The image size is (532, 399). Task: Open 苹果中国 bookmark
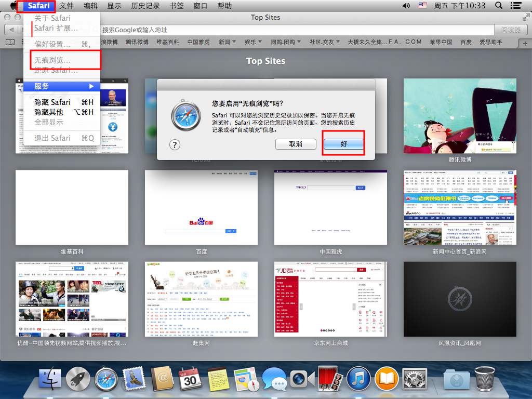pos(441,42)
